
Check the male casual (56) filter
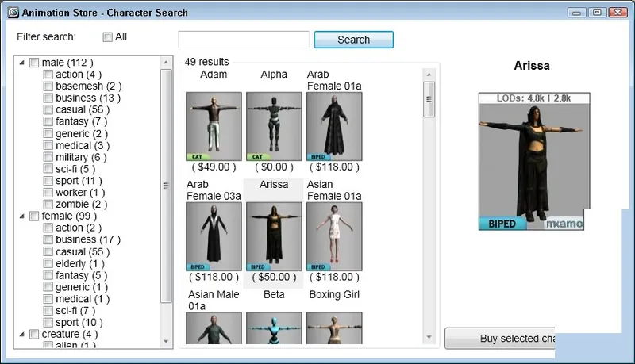pos(48,109)
